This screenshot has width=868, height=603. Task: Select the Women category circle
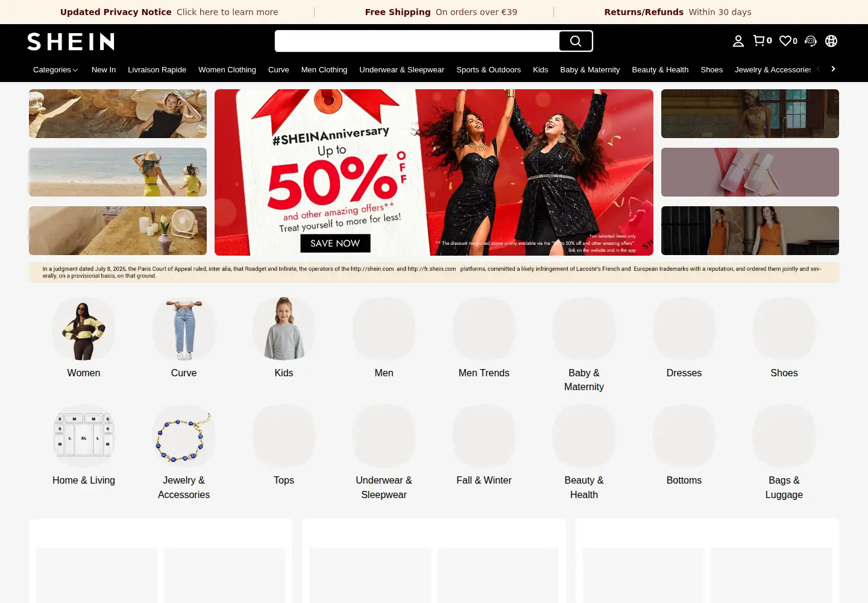click(84, 329)
